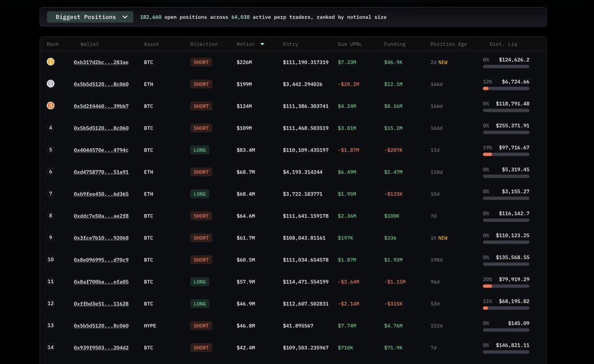Screen dimensions: 594x364
Task: Click the gold rank 1 medal icon
Action: pos(50,62)
